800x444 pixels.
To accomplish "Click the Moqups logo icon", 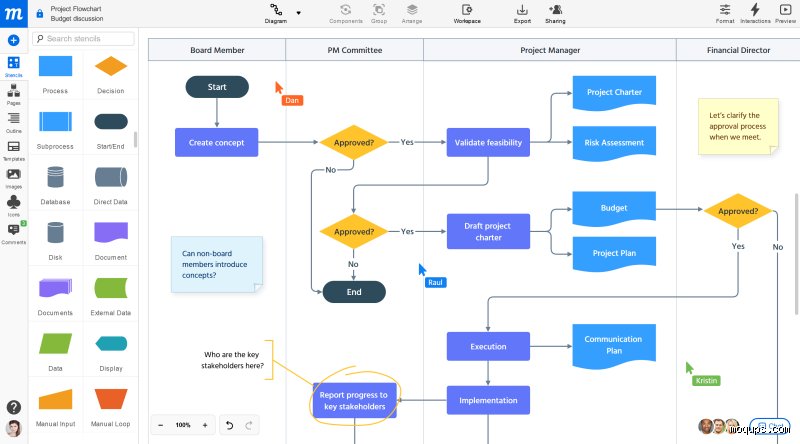I will tap(13, 14).
